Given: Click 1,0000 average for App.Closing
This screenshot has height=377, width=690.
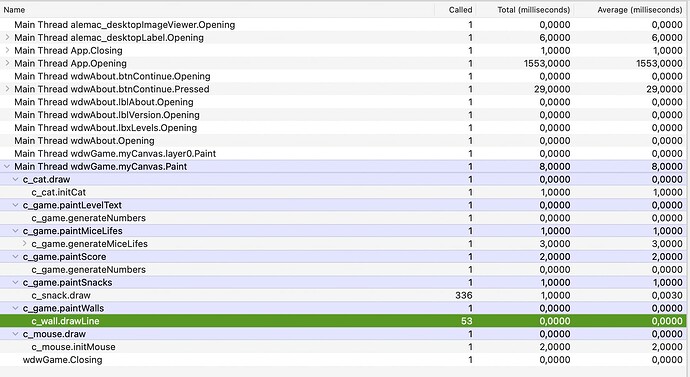Looking at the screenshot, I should [x=667, y=50].
